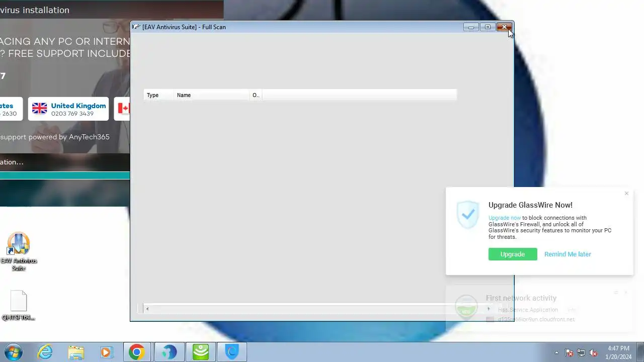Minimize the Full Scan window
The image size is (644, 362).
point(471,27)
